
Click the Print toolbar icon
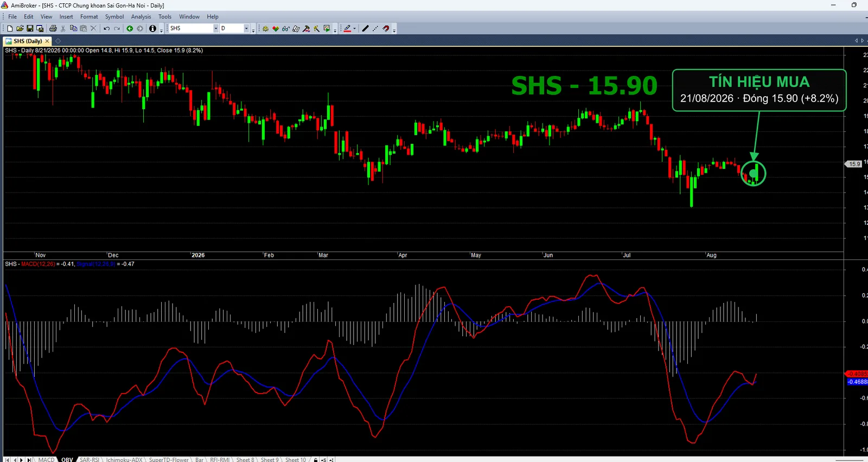tap(53, 28)
